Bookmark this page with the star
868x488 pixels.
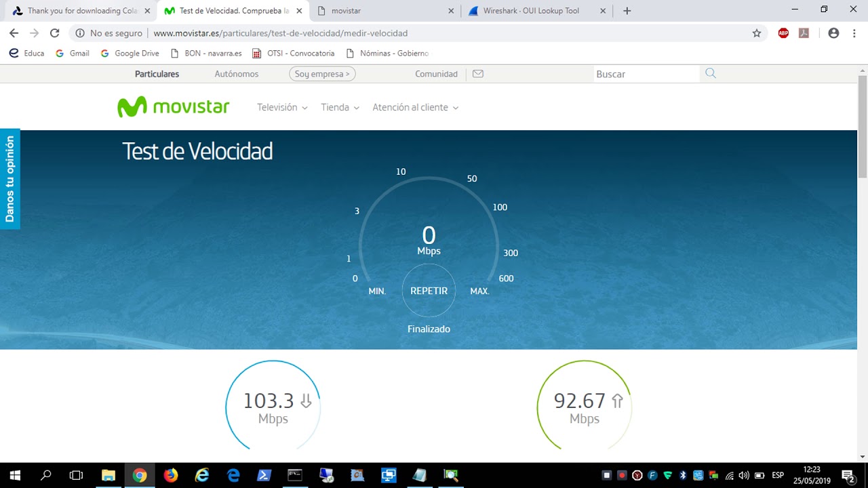(x=757, y=33)
